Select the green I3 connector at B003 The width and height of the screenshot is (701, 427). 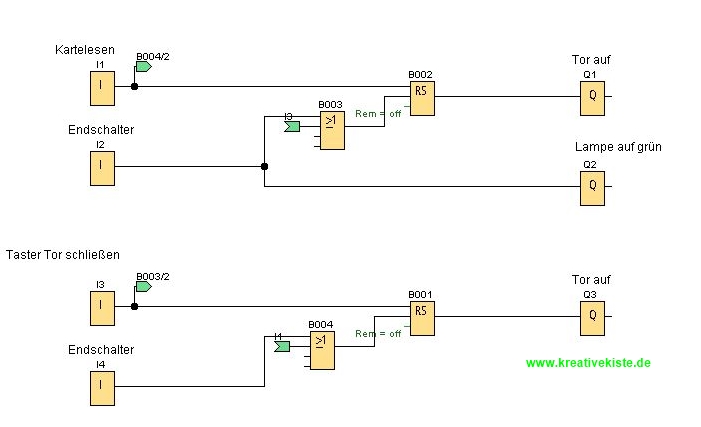coord(292,127)
